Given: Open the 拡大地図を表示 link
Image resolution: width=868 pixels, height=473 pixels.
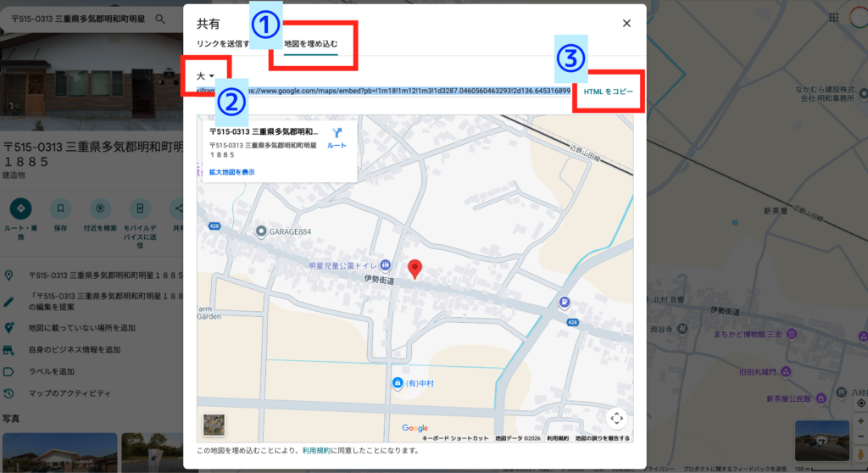Looking at the screenshot, I should pos(232,172).
